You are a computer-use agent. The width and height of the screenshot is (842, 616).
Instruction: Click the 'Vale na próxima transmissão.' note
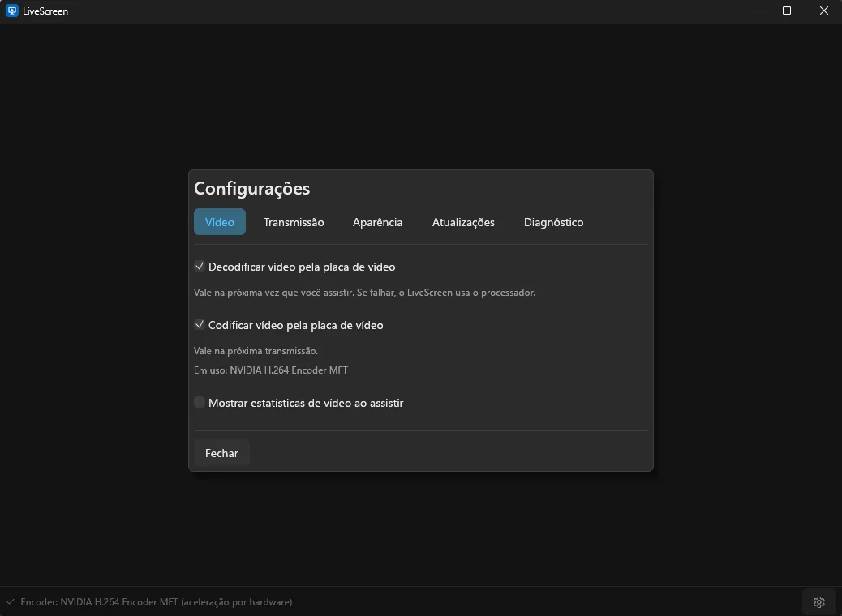[256, 351]
